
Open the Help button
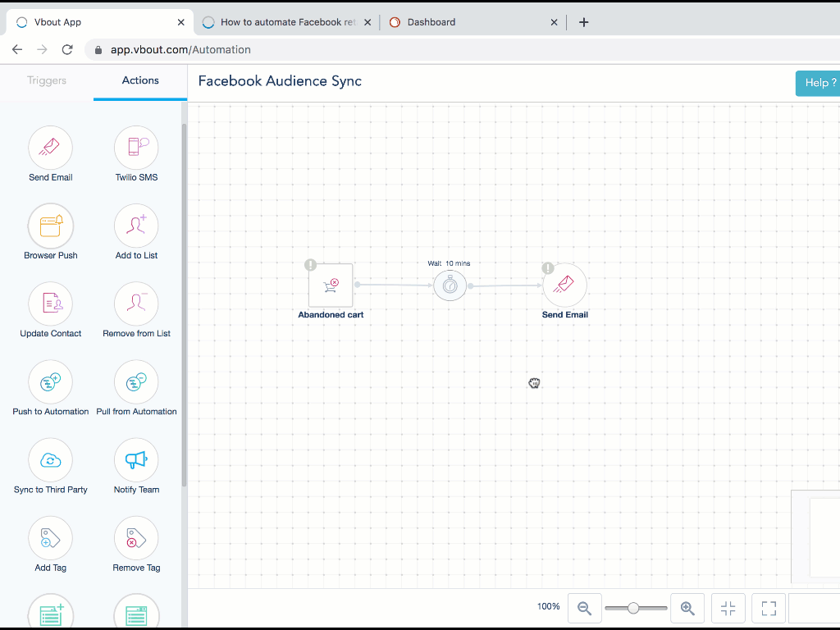click(x=818, y=83)
